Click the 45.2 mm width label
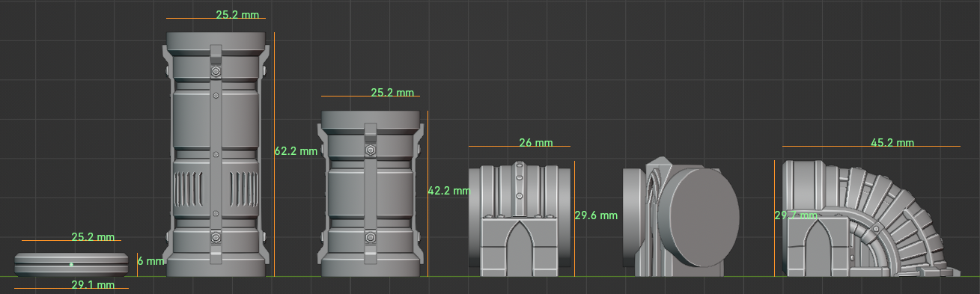This screenshot has height=294, width=980. point(892,143)
